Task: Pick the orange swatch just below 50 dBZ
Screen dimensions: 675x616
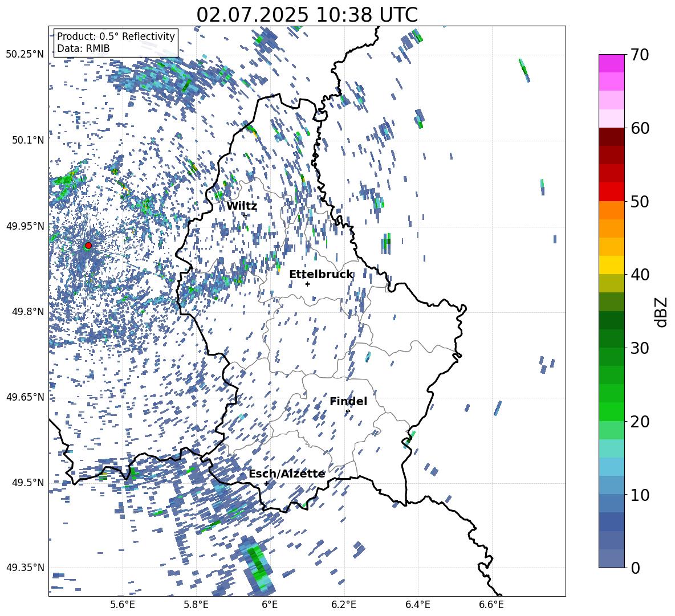Action: pyautogui.click(x=612, y=210)
